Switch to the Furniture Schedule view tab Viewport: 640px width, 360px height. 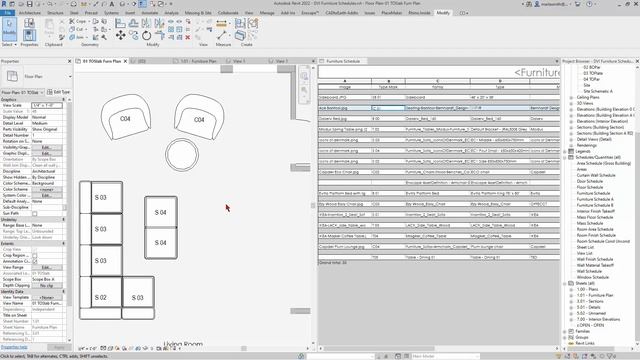343,61
